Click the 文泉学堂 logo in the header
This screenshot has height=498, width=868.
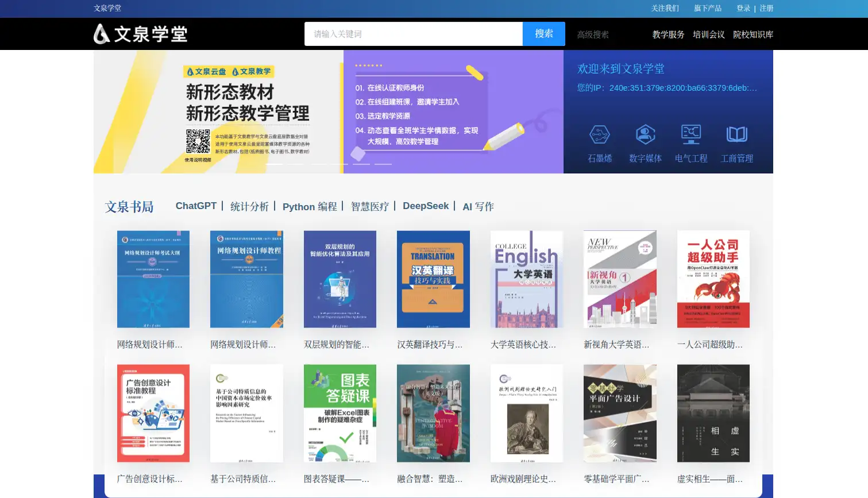(x=141, y=34)
